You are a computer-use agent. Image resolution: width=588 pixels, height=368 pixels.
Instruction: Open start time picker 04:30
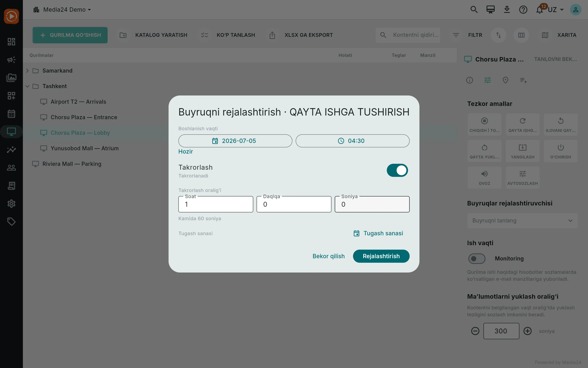pos(352,141)
